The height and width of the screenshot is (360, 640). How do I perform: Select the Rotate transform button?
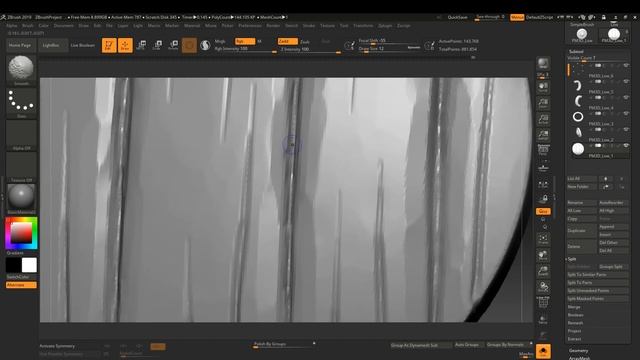tap(173, 45)
